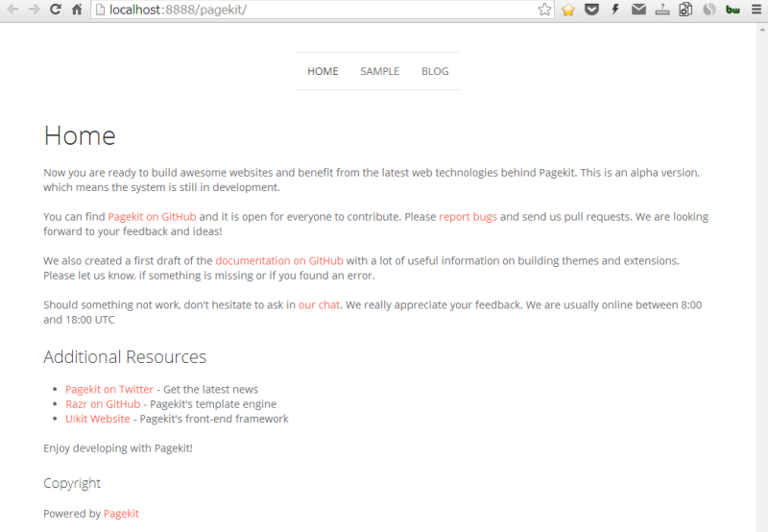Click the question mark tray extension icon
This screenshot has width=768, height=532.
tap(662, 10)
